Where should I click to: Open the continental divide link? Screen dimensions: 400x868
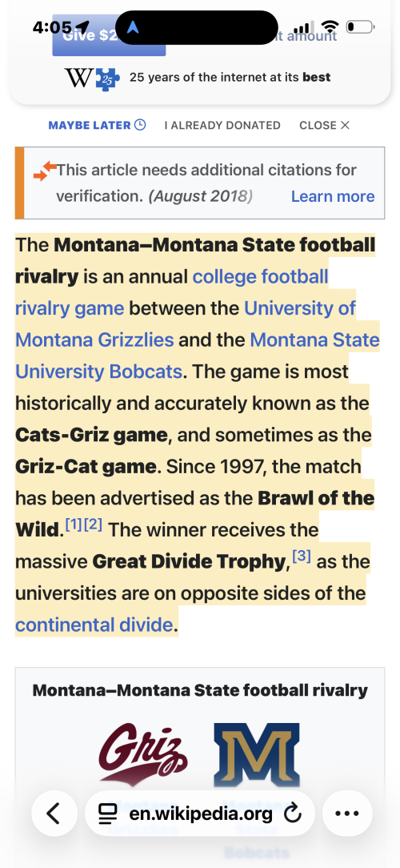click(94, 625)
